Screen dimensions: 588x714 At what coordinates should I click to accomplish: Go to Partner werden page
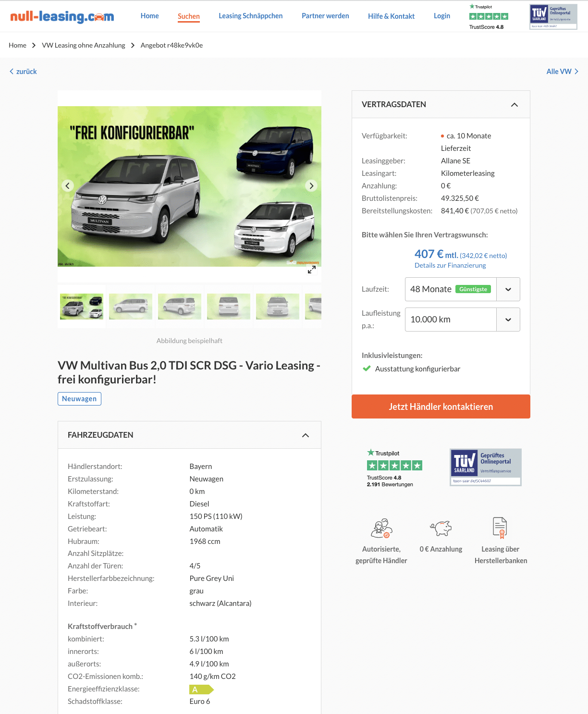tap(325, 16)
